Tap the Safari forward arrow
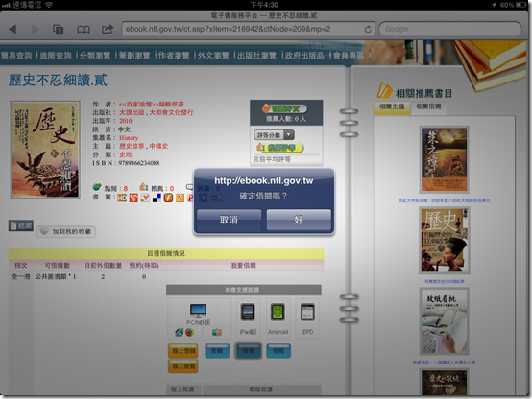The image size is (532, 399). click(x=35, y=29)
